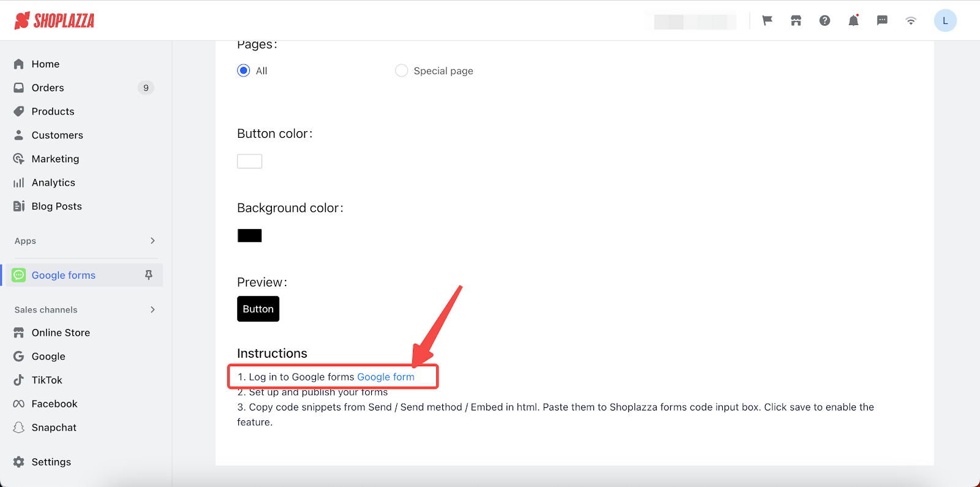Click the Snapchat ghost icon
This screenshot has height=487, width=980.
click(19, 428)
